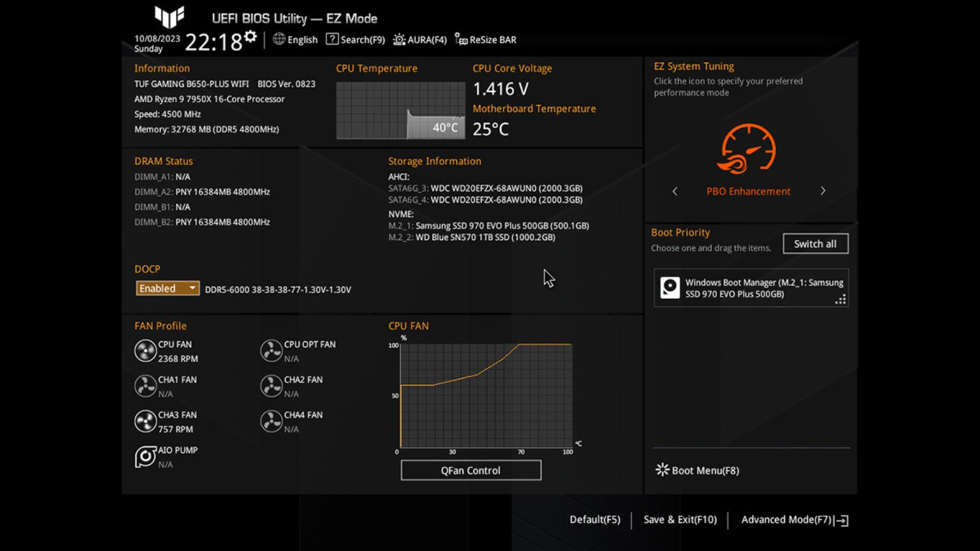The width and height of the screenshot is (980, 551).
Task: Select the AIO PUMP icon
Action: click(145, 457)
